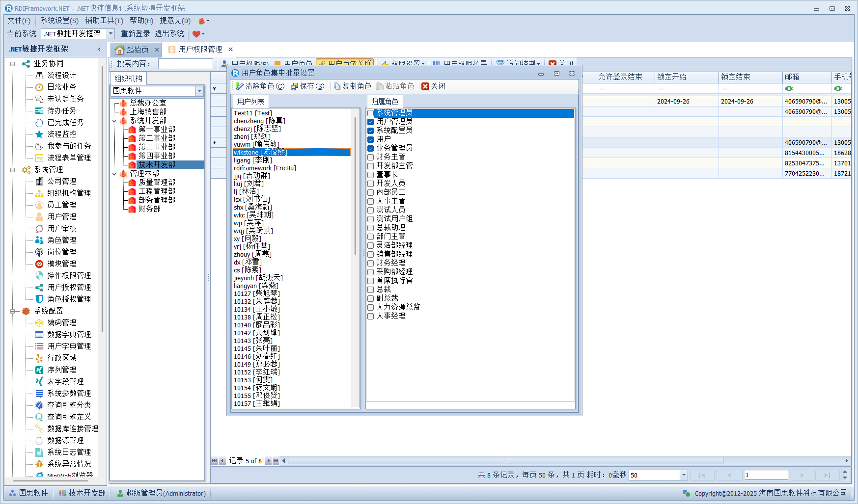The image size is (858, 504).
Task: Uncheck the 用户管理员 role checkbox
Action: 371,122
